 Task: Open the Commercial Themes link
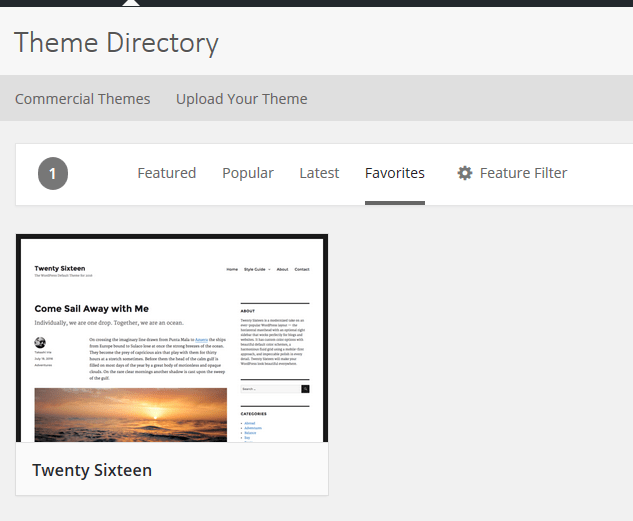(82, 98)
